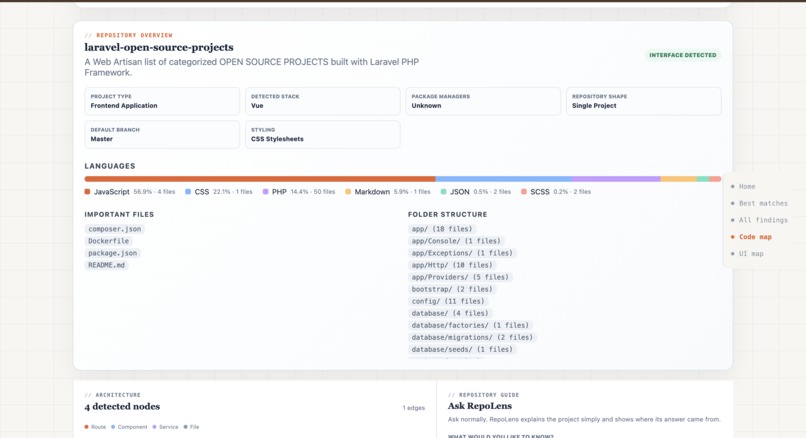
Task: Select the Package Managers Unknown card
Action: click(483, 101)
